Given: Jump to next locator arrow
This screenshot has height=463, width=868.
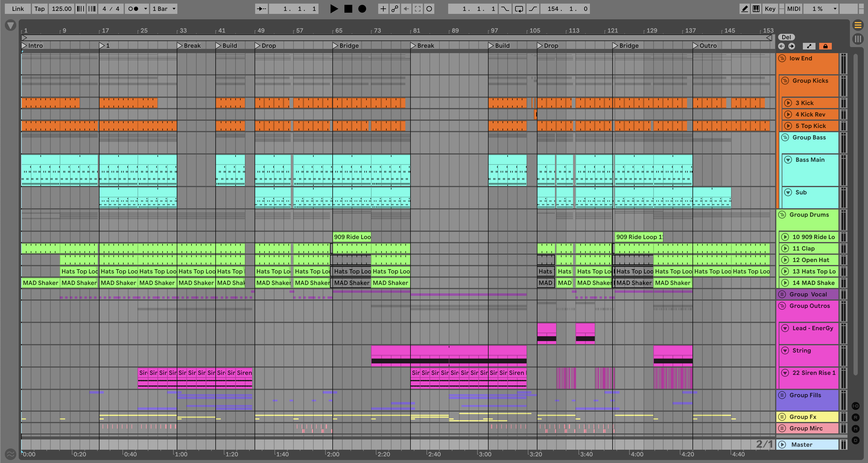Looking at the screenshot, I should pos(791,46).
